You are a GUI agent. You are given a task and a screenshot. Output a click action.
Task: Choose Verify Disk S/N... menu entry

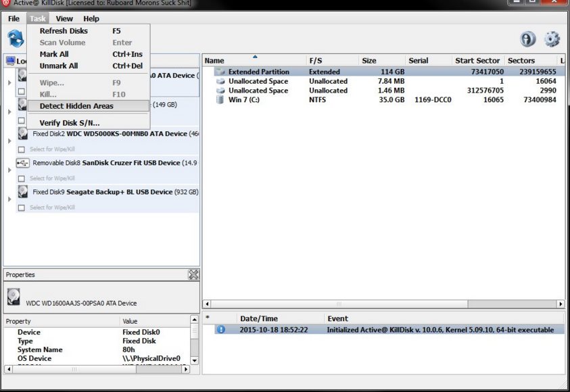pos(89,123)
